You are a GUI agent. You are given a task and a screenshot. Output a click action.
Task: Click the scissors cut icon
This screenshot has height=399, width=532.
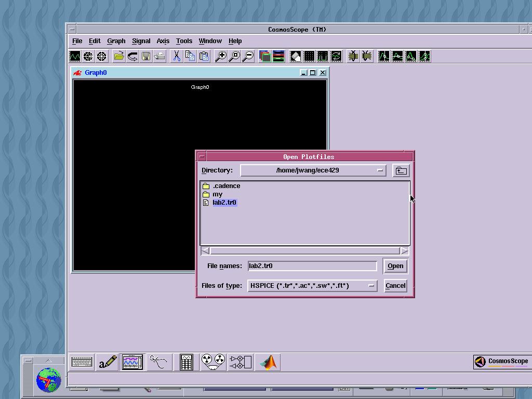click(177, 56)
